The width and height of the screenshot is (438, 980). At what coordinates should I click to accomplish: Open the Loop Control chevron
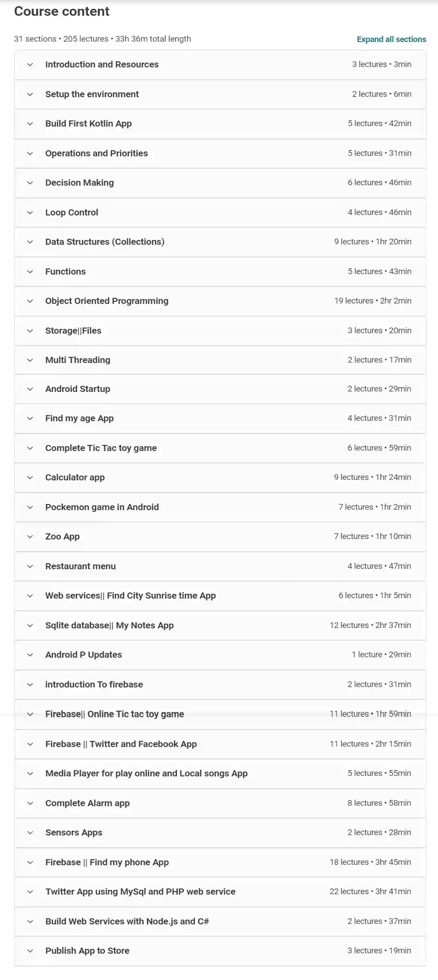click(30, 213)
